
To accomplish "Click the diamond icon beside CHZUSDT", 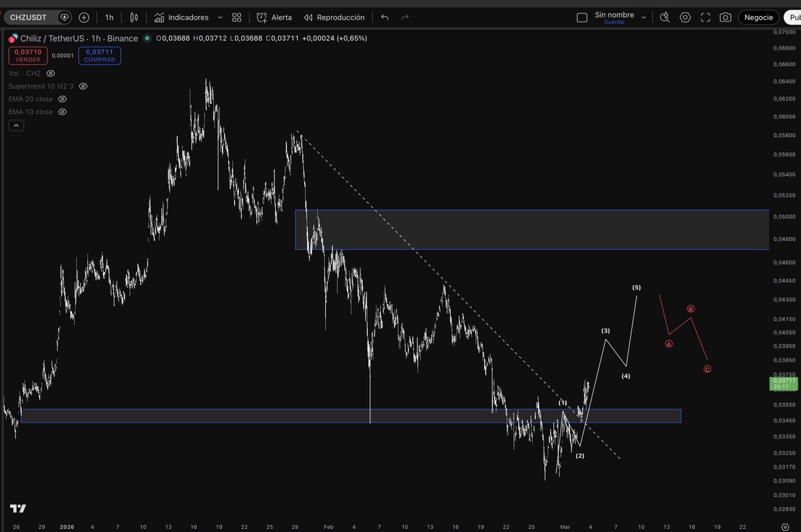I will click(64, 17).
